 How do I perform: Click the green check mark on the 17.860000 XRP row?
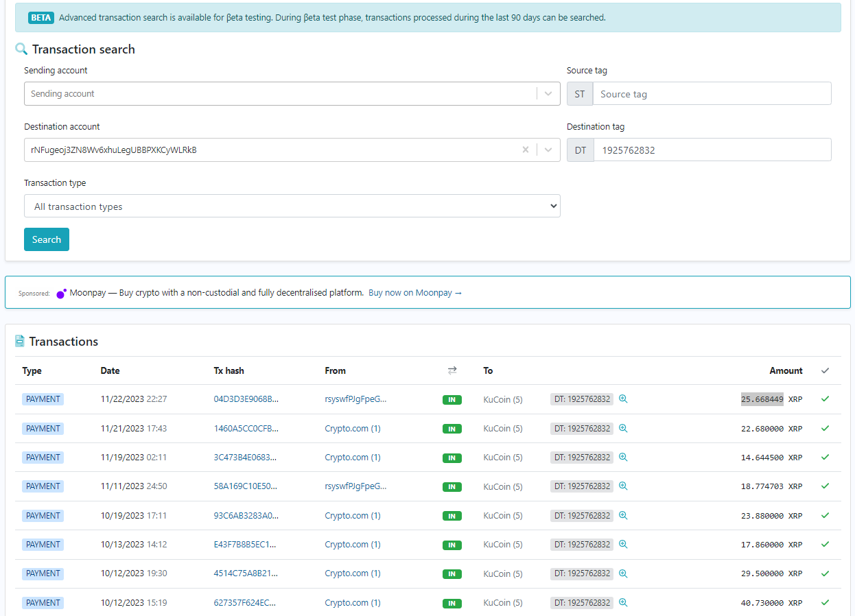[825, 544]
